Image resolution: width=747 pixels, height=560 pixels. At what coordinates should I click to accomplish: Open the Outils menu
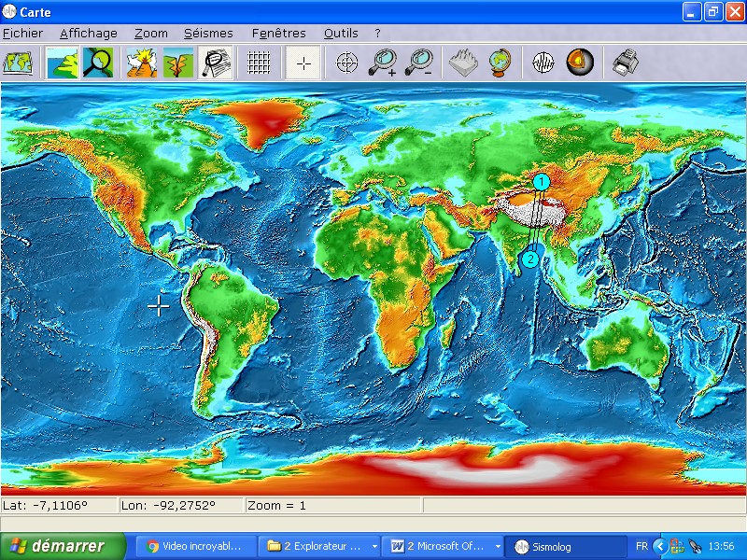coord(341,34)
